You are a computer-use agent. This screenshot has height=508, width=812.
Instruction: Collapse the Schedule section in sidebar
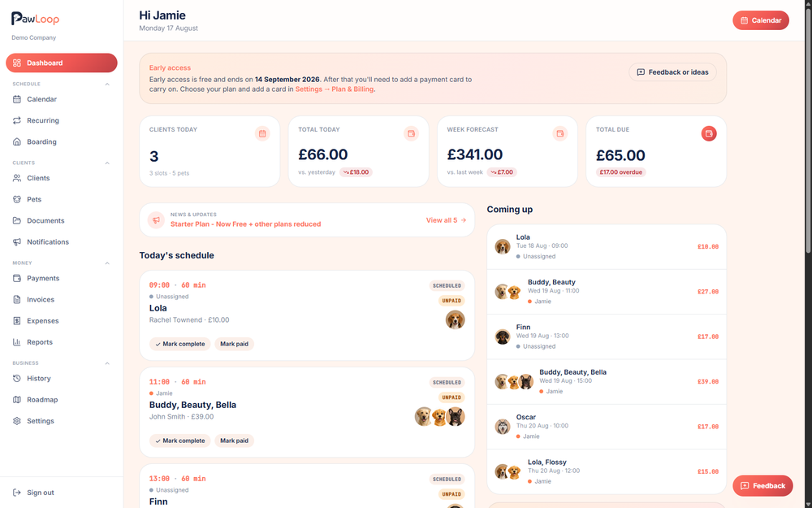click(x=107, y=84)
